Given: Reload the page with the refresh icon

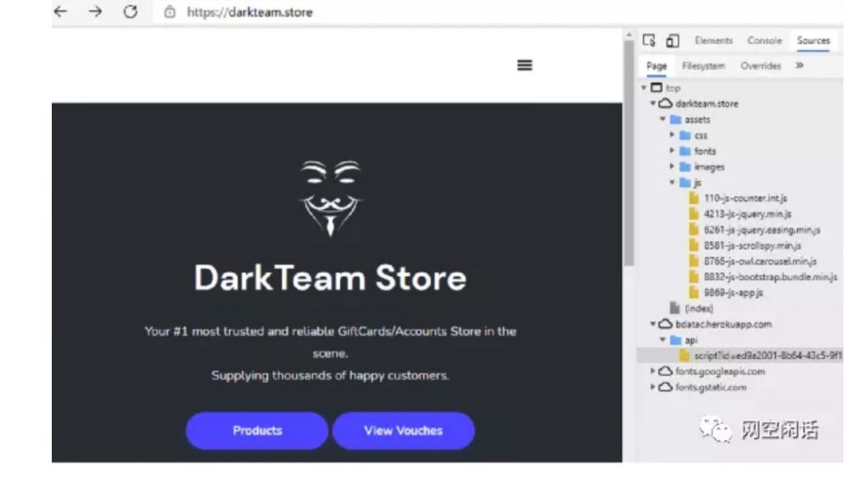Looking at the screenshot, I should 131,11.
